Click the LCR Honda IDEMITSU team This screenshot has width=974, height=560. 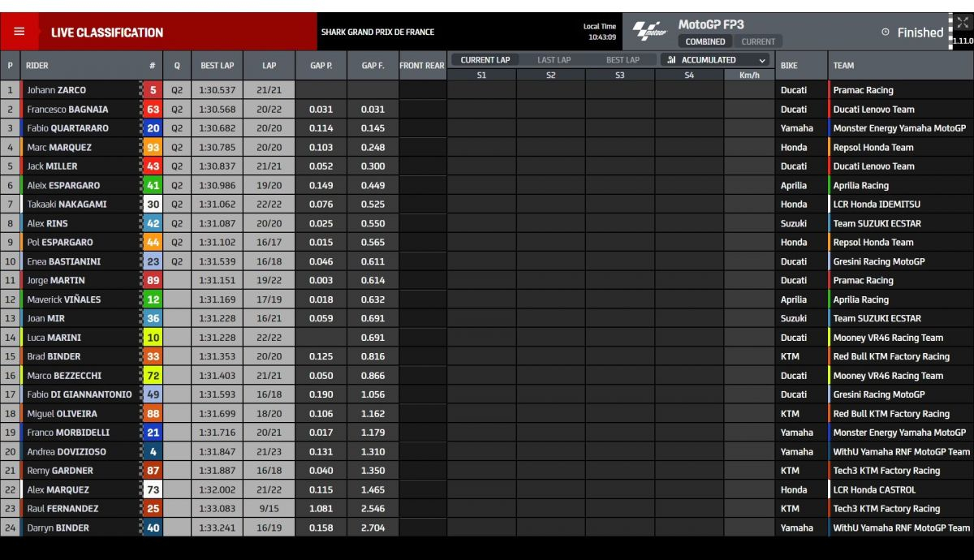point(877,205)
